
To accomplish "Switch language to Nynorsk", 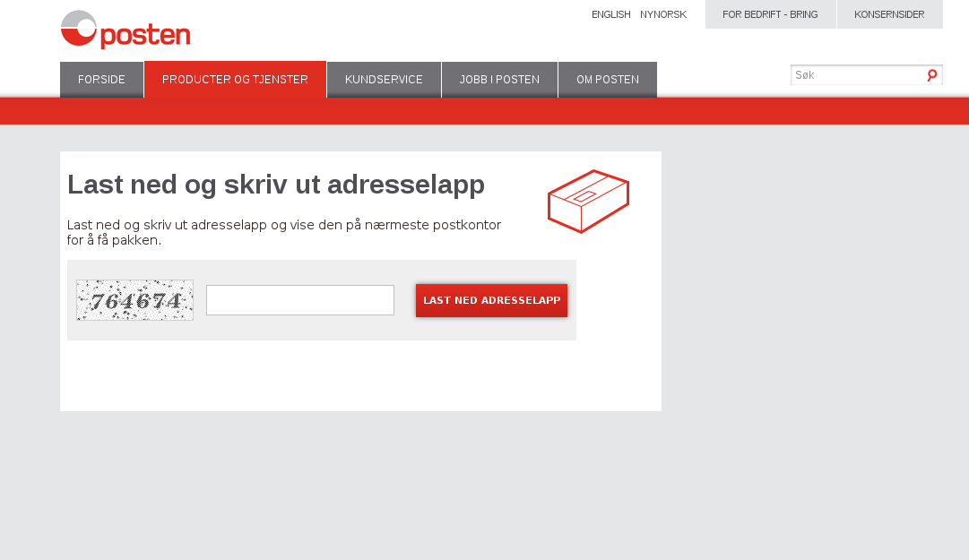I will click(x=663, y=14).
